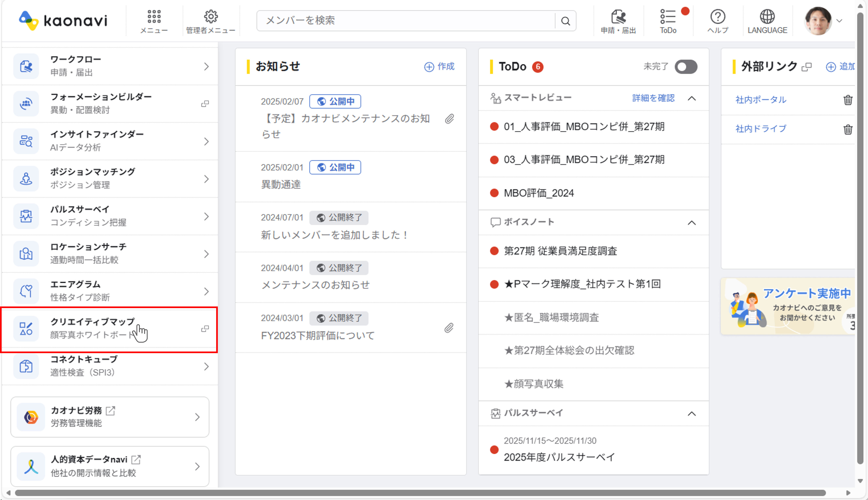Delete 社内ポータル link with trash icon
The height and width of the screenshot is (500, 868).
[848, 100]
